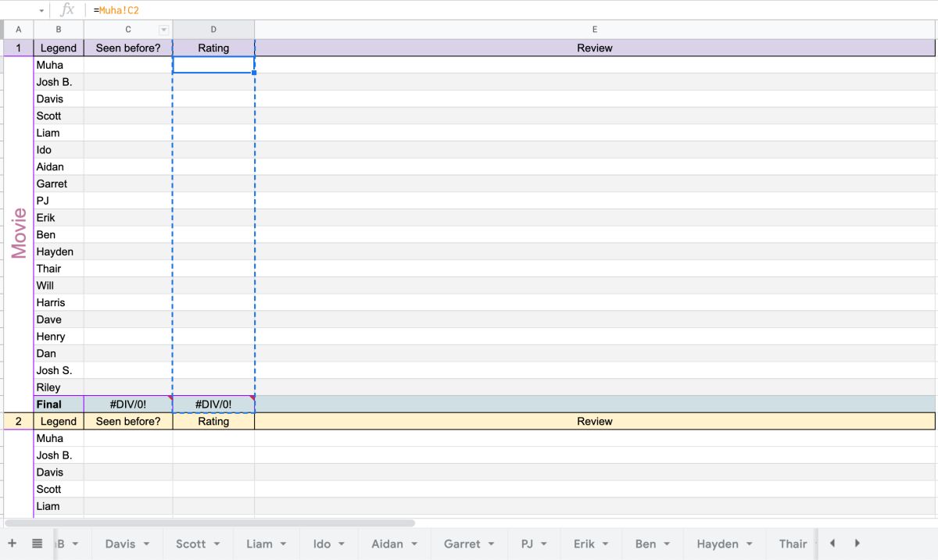The height and width of the screenshot is (560, 938).
Task: Click the purple Review header cell
Action: pos(595,48)
